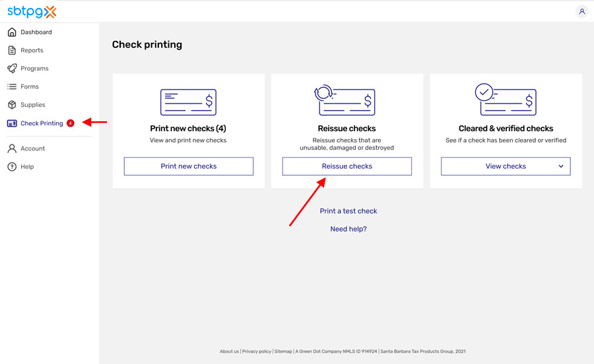The height and width of the screenshot is (364, 594).
Task: Open the Privacy policy footer link
Action: (257, 351)
